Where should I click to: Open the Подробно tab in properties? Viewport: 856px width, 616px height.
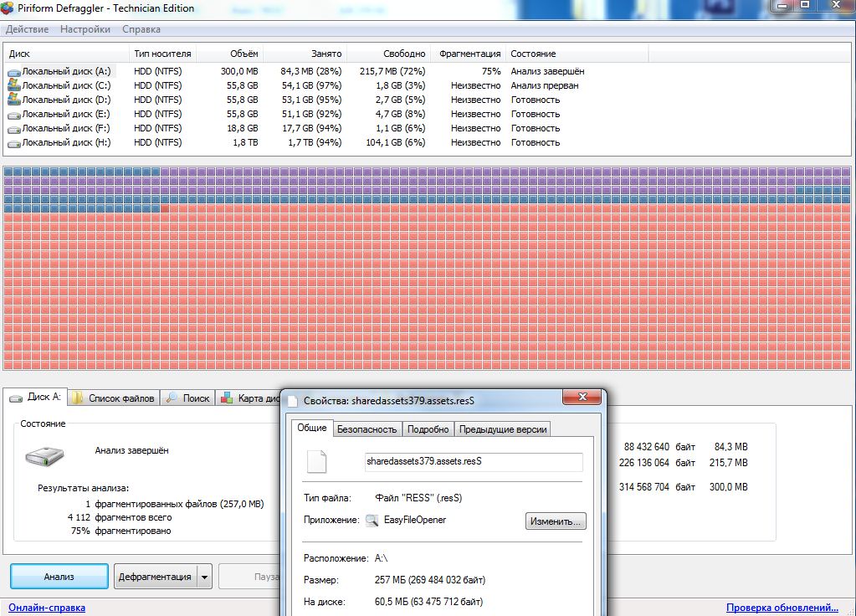click(x=428, y=429)
